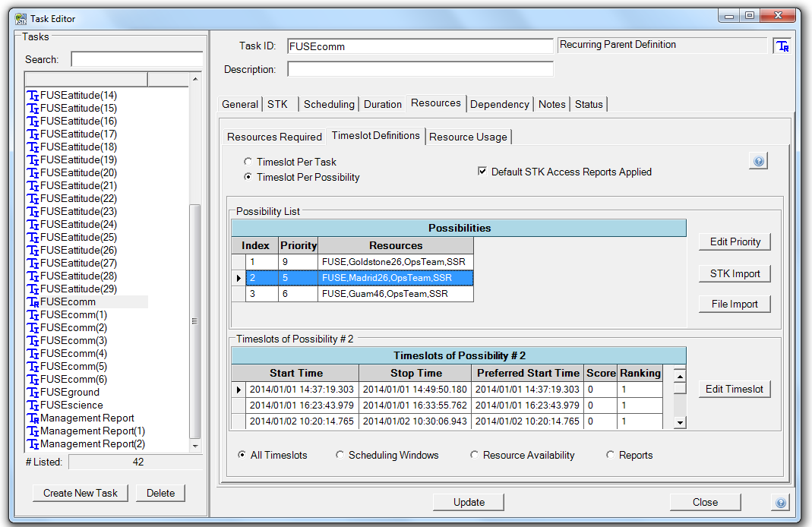This screenshot has height=527, width=812.
Task: Click the FUSEscience task icon
Action: point(33,406)
